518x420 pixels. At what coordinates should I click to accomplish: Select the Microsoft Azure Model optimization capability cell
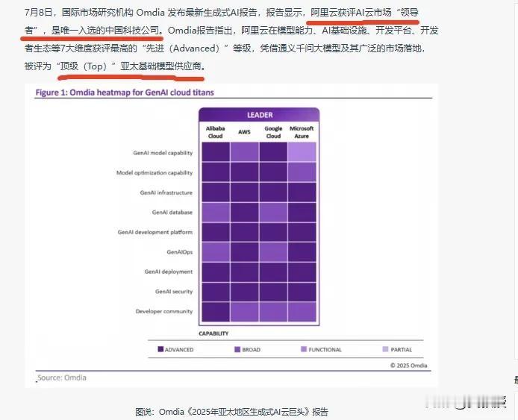pos(302,172)
